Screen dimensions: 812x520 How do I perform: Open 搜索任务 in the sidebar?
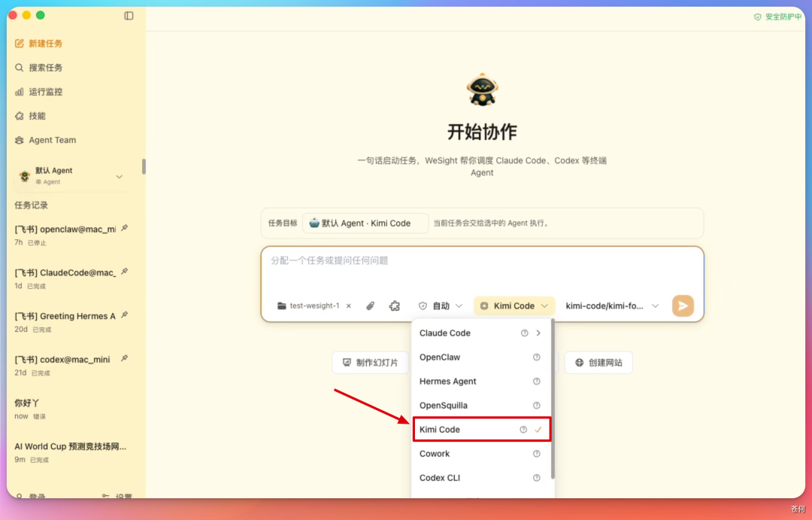(39, 68)
